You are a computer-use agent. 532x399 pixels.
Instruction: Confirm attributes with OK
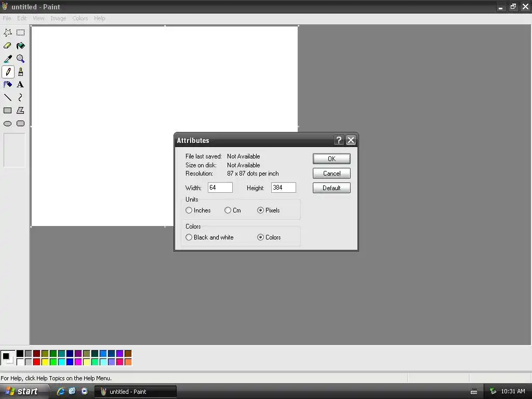click(331, 159)
